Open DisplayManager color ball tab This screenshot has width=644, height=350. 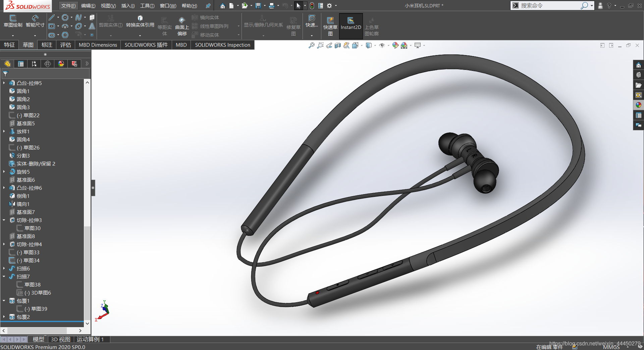click(61, 64)
